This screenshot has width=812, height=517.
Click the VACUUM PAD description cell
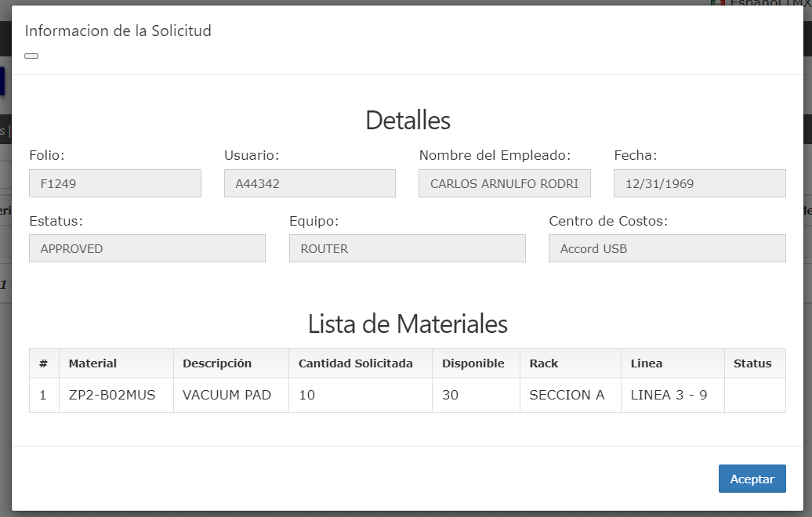point(227,396)
